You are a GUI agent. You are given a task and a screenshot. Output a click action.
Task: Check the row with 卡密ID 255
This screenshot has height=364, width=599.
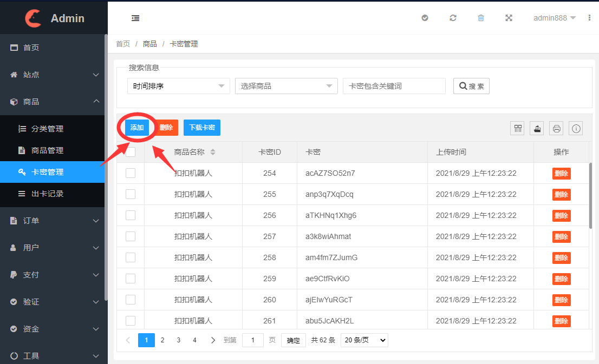coord(131,194)
